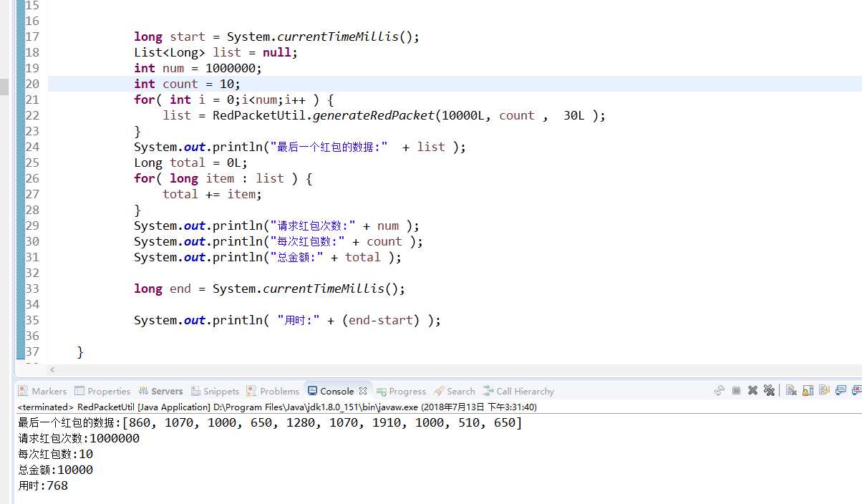Click console output '每次红包数:10'
The image size is (862, 504).
click(55, 454)
